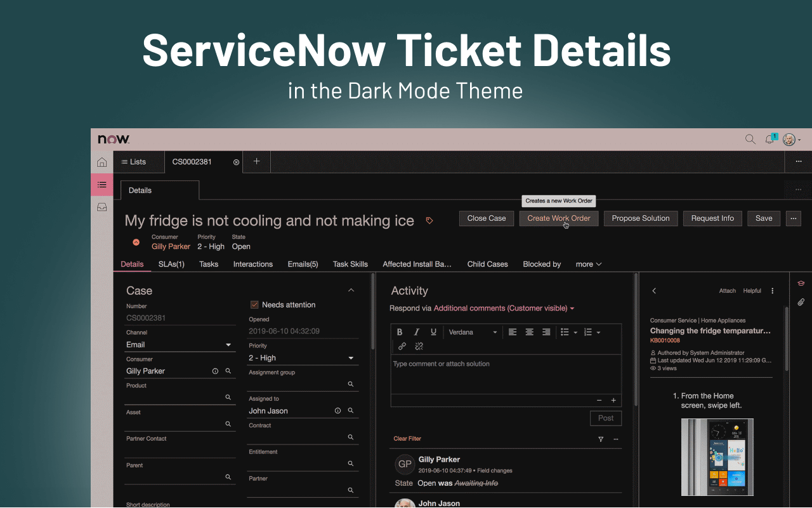Expand the more tabs dropdown
812x508 pixels.
click(589, 264)
